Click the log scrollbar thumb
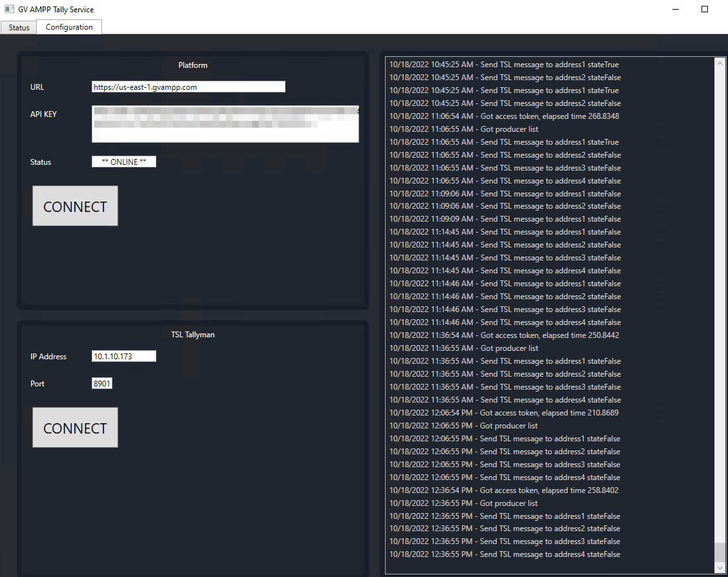Screen dimensions: 728x577 tap(720, 552)
